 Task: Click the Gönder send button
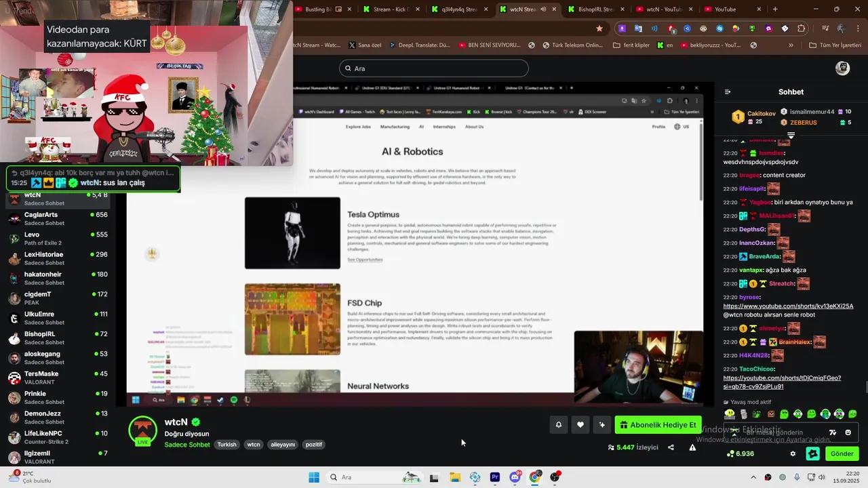842,453
